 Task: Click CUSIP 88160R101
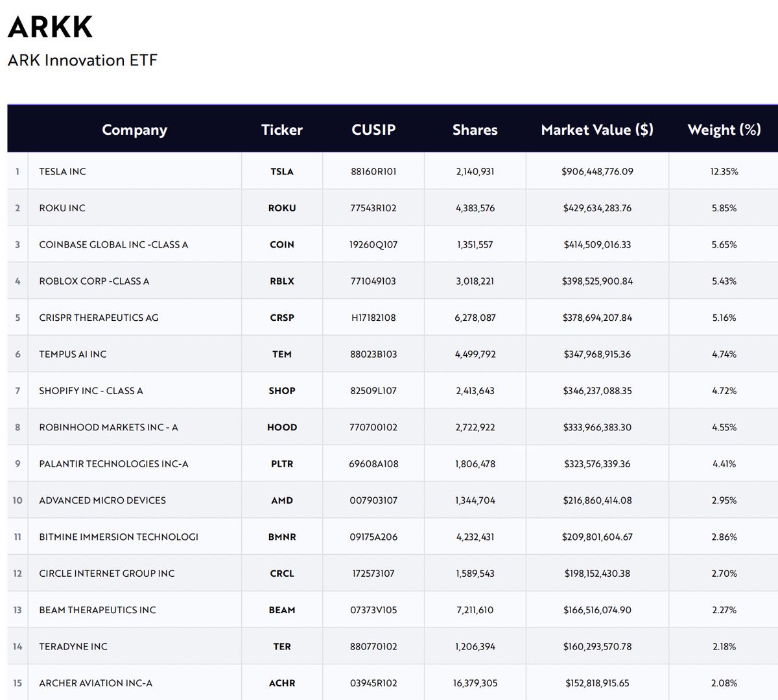click(373, 172)
